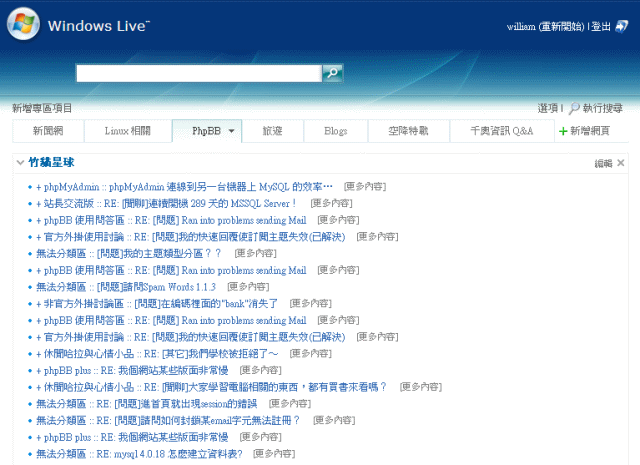
Task: Open the 選項 options link
Action: point(547,108)
